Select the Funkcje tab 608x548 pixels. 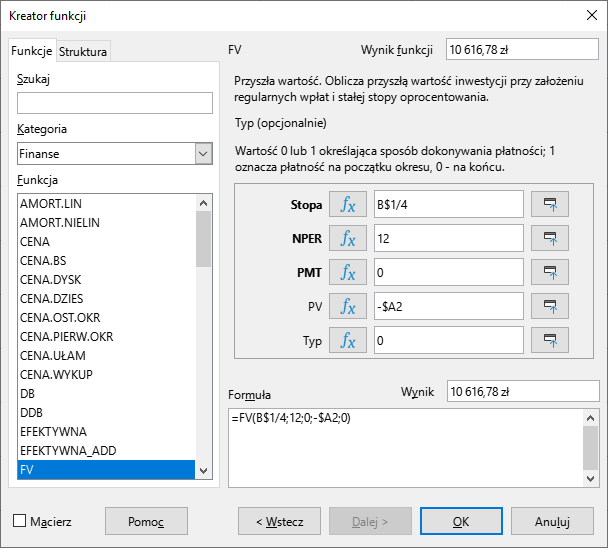(31, 51)
